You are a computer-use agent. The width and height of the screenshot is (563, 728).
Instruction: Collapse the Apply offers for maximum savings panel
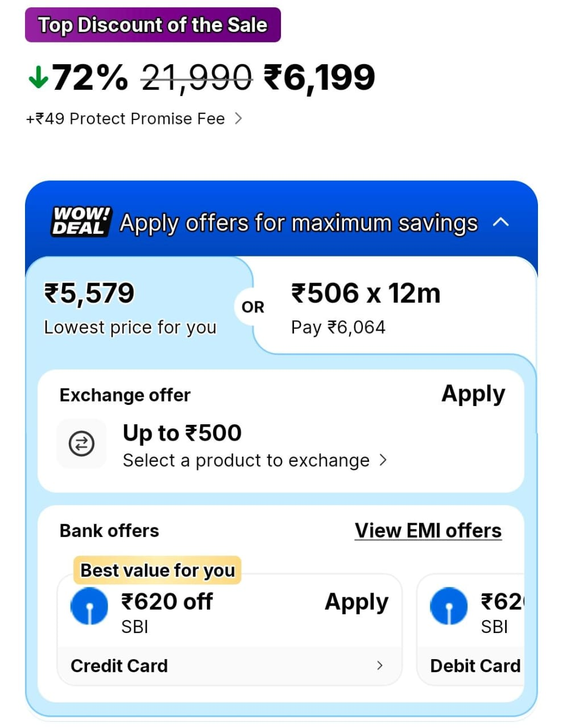click(x=500, y=222)
